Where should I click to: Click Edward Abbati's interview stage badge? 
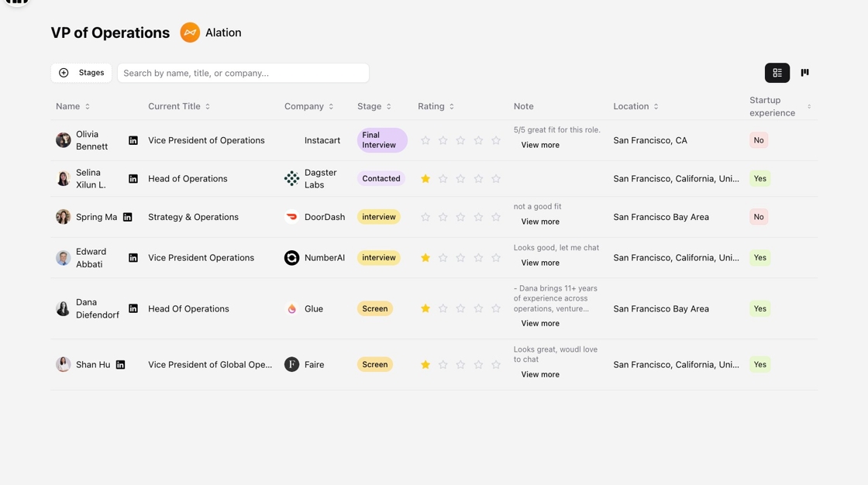tap(379, 258)
